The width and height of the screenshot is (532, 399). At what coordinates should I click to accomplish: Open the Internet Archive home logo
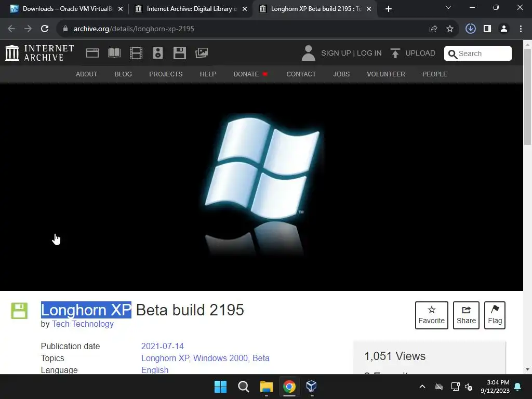39,54
